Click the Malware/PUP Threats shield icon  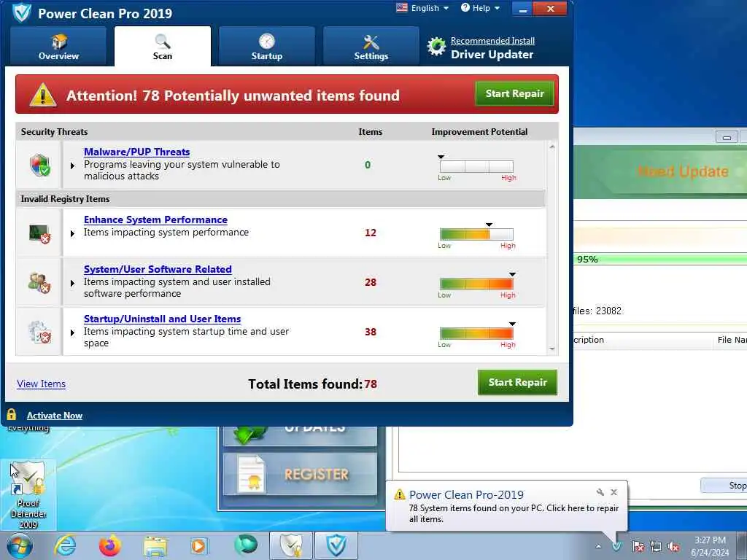tap(40, 165)
